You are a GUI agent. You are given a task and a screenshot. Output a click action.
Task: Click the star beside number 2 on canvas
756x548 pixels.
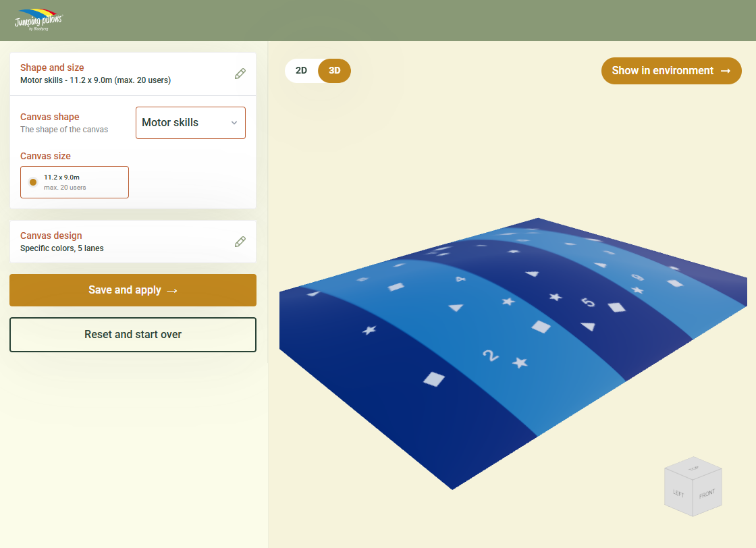point(519,363)
